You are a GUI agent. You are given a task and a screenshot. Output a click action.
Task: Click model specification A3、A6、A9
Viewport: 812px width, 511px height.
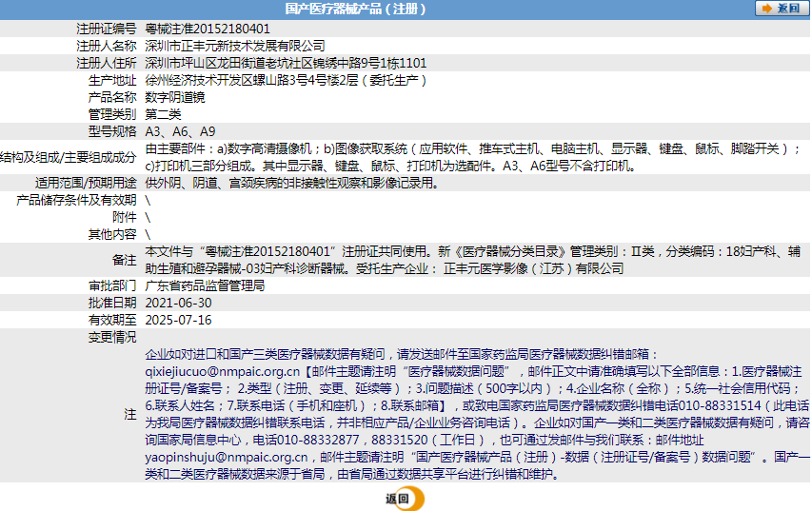tap(180, 131)
